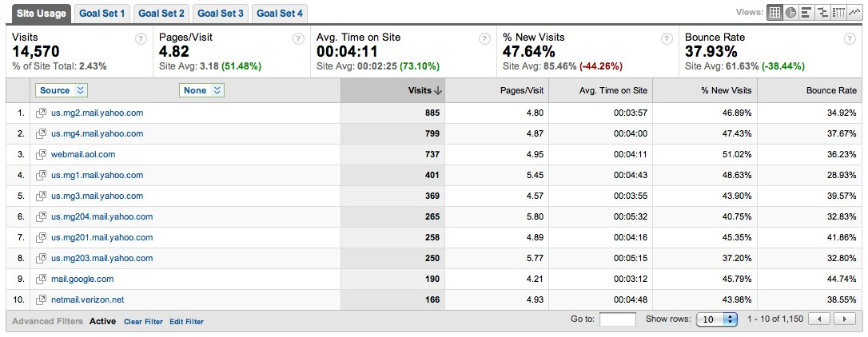Select the horizontal bar performance view

(x=806, y=13)
